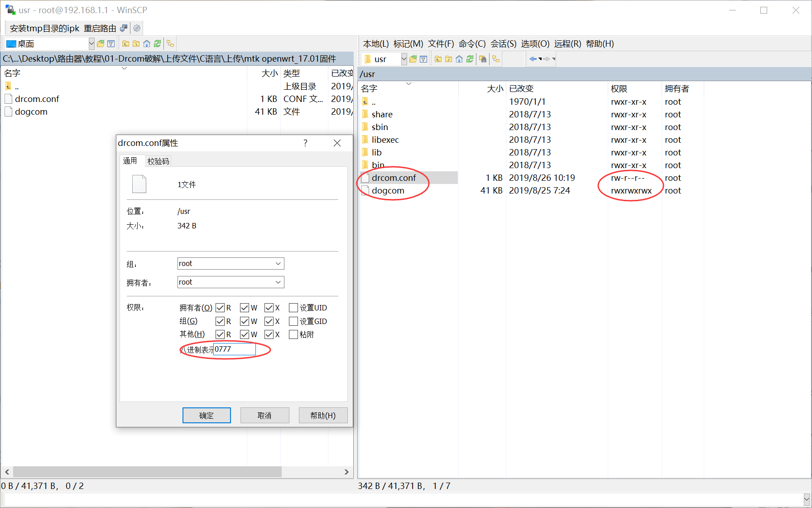The height and width of the screenshot is (508, 812).
Task: Open the 文件(F) menu
Action: (x=441, y=44)
